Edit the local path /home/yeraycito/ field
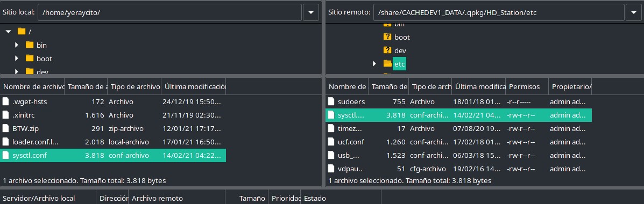644x204 pixels. [x=169, y=12]
